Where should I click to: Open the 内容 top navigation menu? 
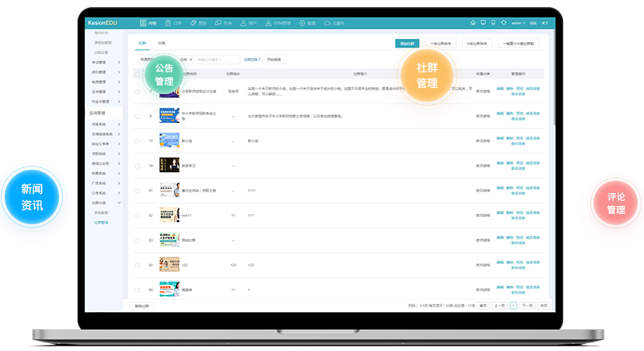pyautogui.click(x=148, y=23)
